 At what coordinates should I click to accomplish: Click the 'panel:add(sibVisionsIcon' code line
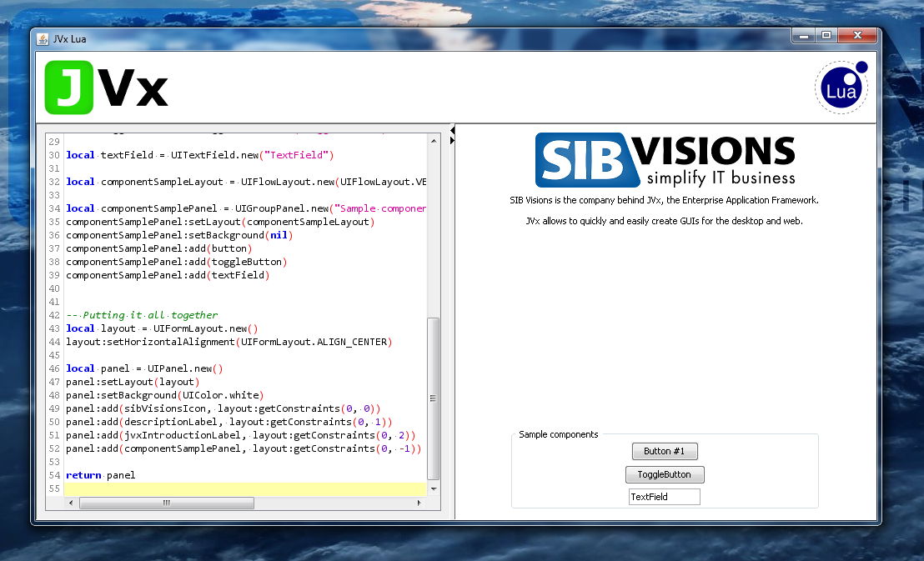223,409
